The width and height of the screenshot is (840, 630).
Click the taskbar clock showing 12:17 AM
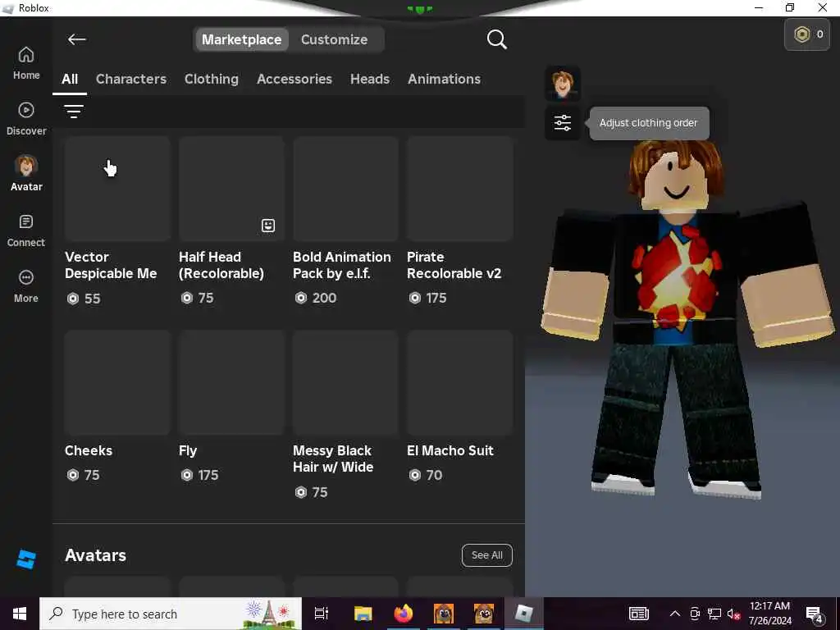pos(769,614)
